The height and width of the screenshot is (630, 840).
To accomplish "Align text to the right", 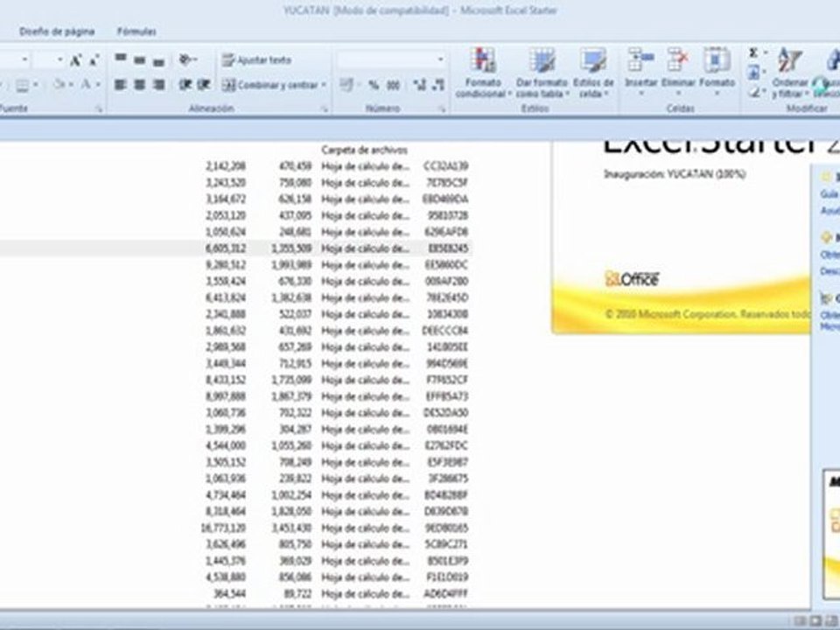I will [x=158, y=85].
